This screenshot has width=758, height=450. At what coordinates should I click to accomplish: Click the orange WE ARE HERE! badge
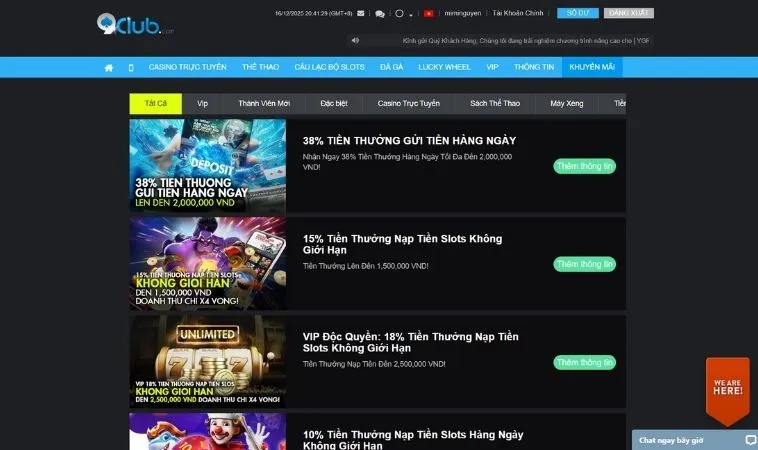[x=728, y=391]
